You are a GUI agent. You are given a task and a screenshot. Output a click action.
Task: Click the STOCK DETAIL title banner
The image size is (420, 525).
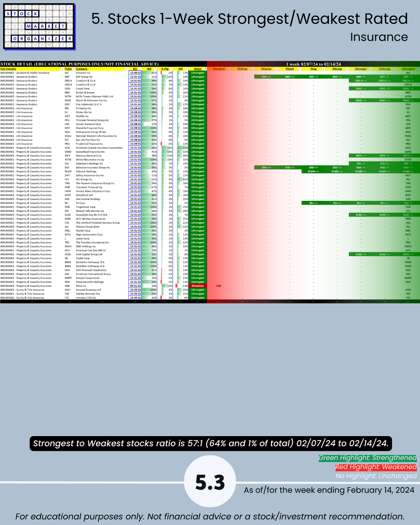pyautogui.click(x=104, y=64)
